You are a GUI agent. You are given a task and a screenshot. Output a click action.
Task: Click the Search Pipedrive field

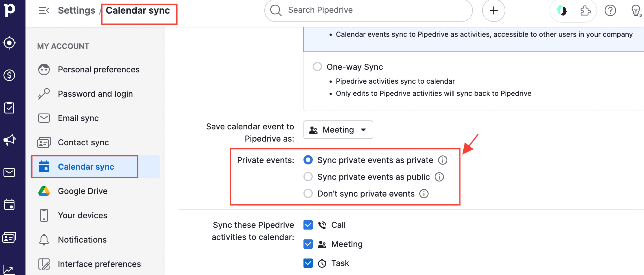368,10
